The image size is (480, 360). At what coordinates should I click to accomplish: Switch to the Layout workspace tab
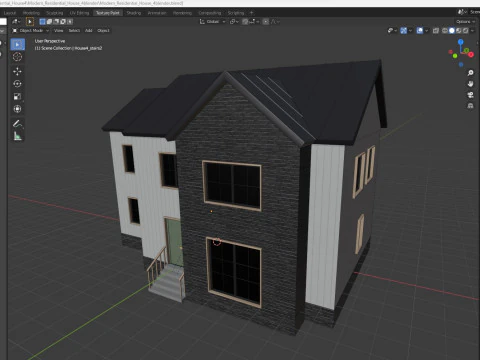coord(10,13)
